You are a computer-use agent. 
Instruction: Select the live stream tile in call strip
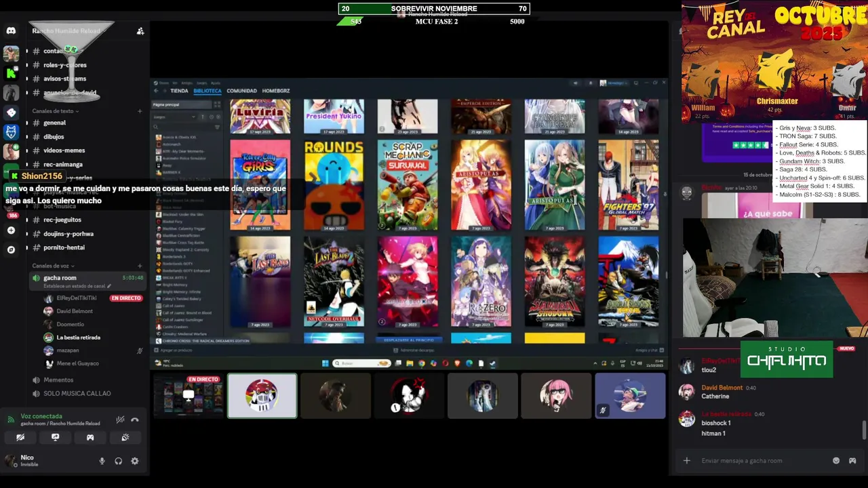coord(188,395)
